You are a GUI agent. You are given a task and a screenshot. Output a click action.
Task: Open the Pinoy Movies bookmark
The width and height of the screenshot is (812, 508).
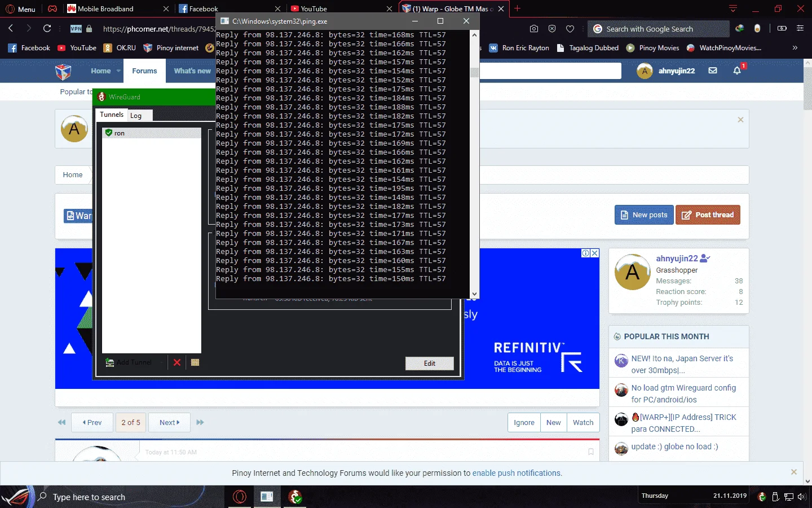(653, 48)
